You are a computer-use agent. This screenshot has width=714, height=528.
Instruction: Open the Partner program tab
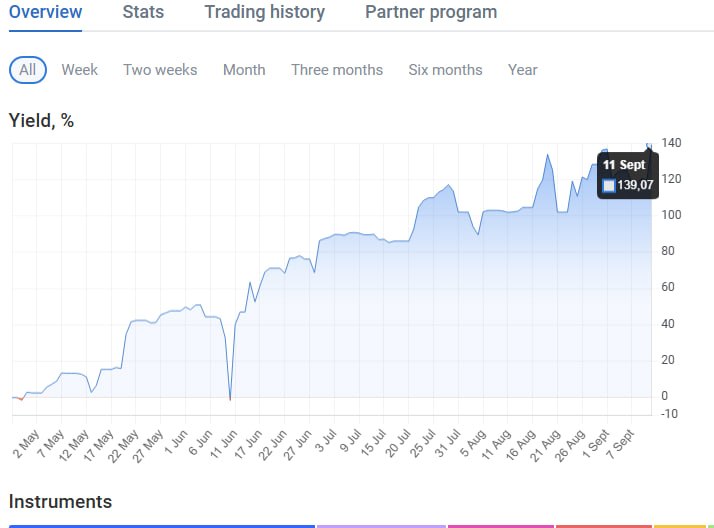pos(431,12)
